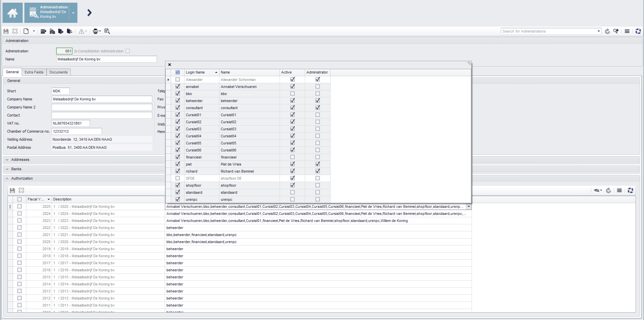Viewport: 644px width, 320px height.
Task: Sort users by Name column header
Action: point(249,73)
